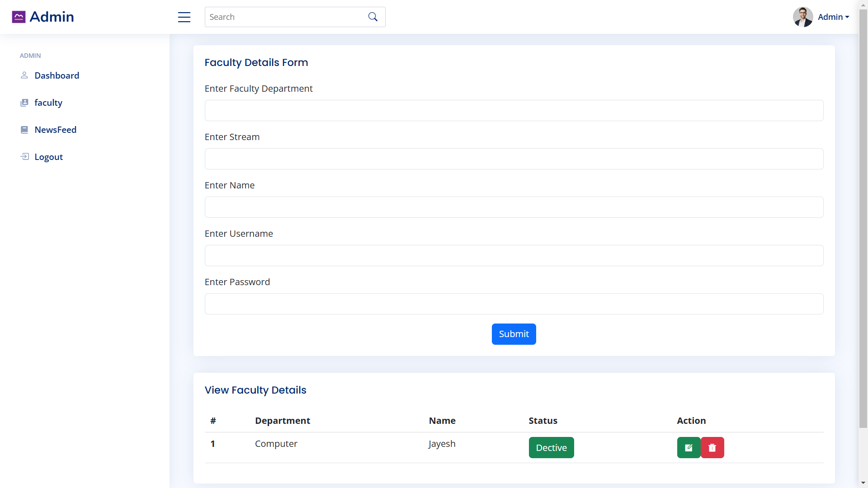The width and height of the screenshot is (868, 488).
Task: Delete Jayesh's record with the red trash icon
Action: [712, 447]
